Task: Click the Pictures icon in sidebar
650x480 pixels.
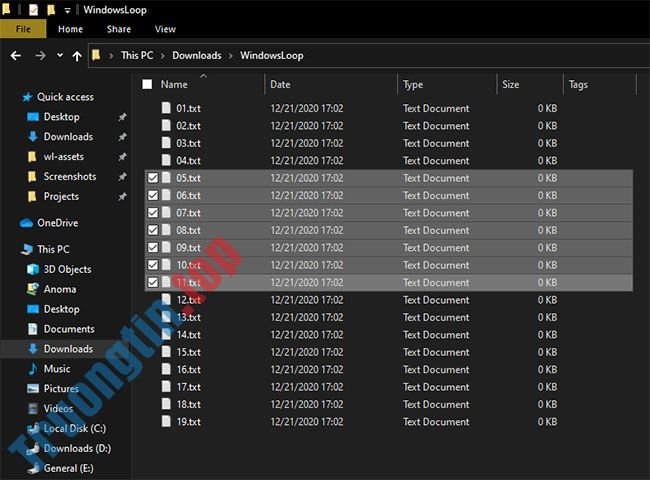Action: (33, 388)
